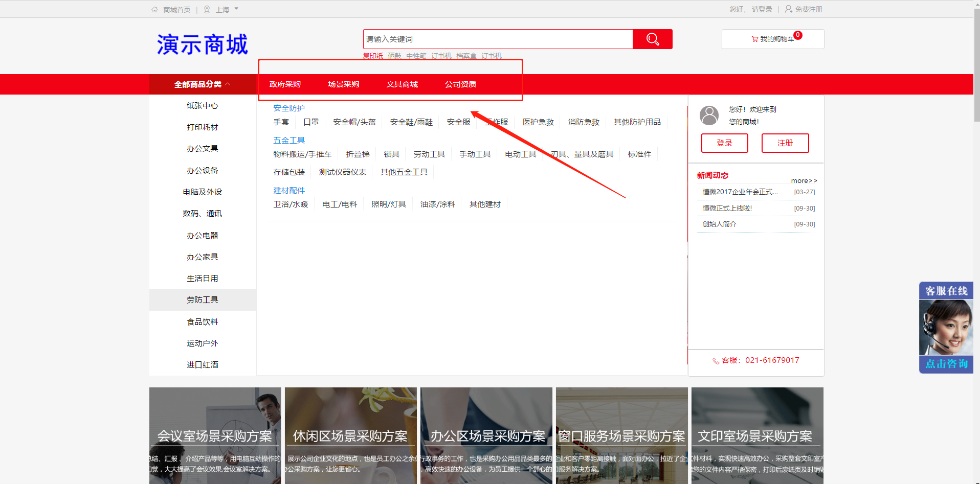The image size is (980, 484).
Task: Click the 建材配件 subcategory heading
Action: (x=289, y=191)
